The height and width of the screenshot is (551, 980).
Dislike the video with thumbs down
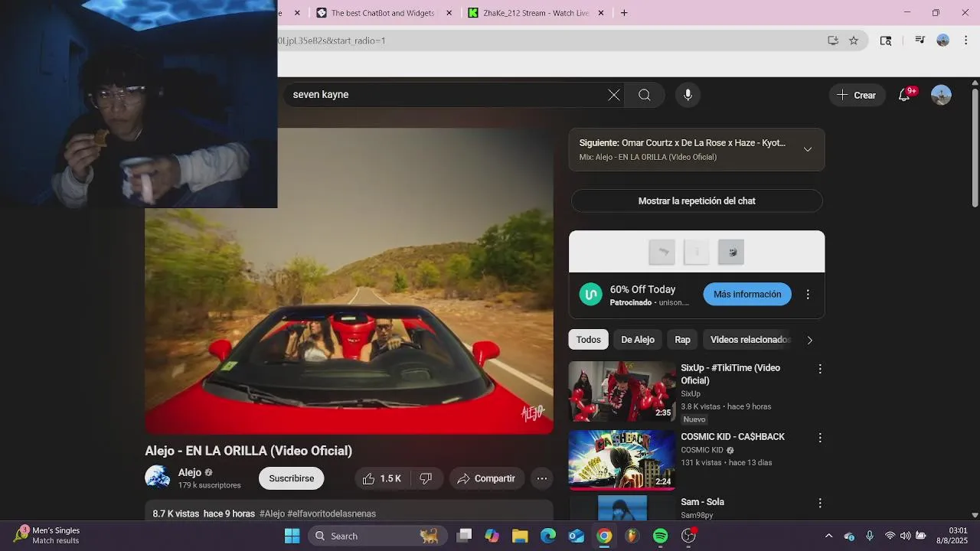click(x=426, y=478)
